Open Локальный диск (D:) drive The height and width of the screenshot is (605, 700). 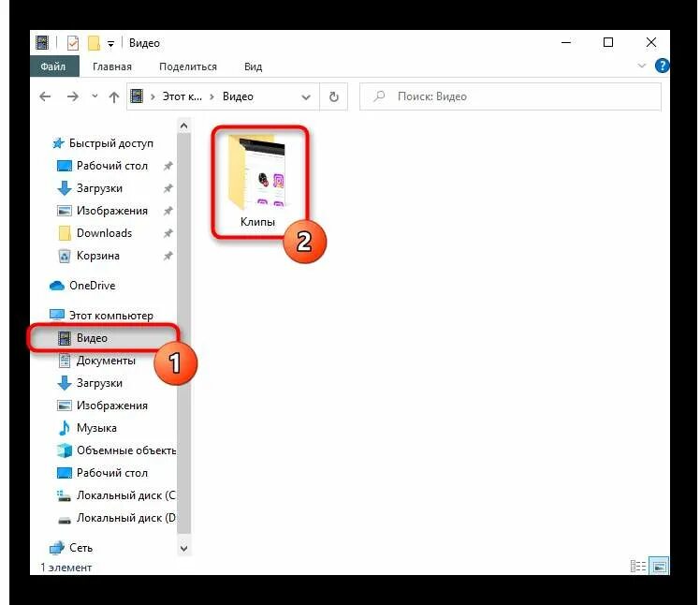[x=126, y=518]
